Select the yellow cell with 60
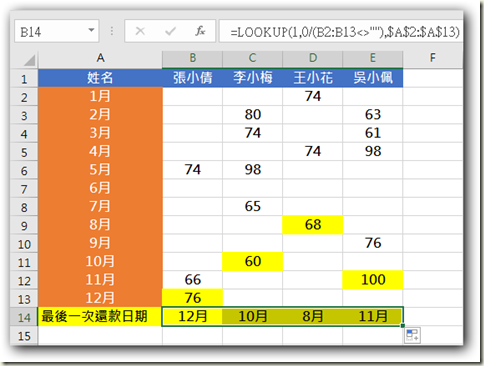 (x=252, y=262)
